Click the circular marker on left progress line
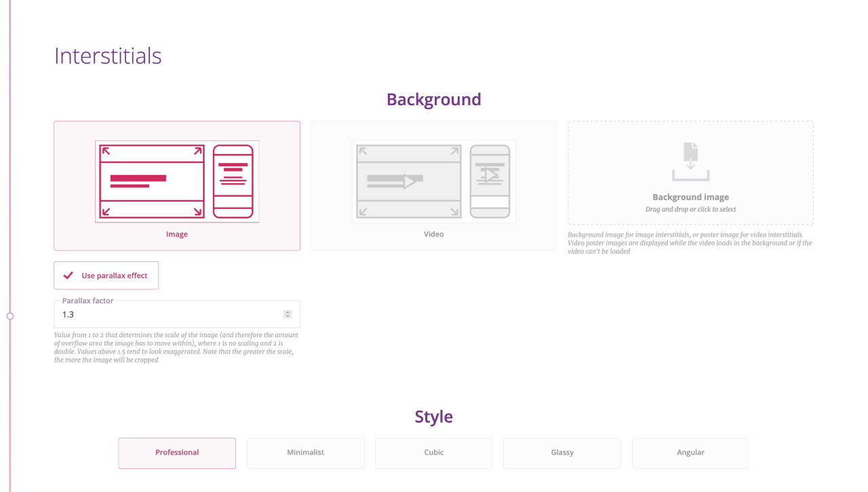The width and height of the screenshot is (868, 492). pyautogui.click(x=9, y=316)
